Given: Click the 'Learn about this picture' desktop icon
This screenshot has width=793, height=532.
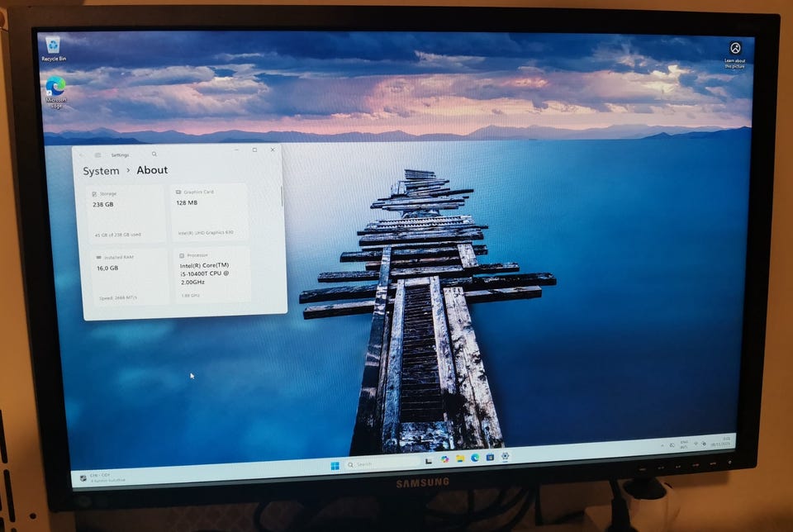Looking at the screenshot, I should tap(735, 55).
